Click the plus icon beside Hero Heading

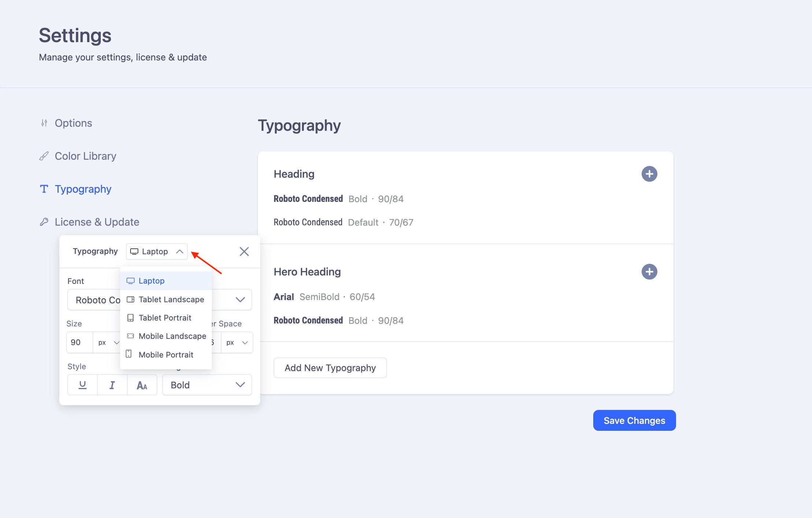[x=649, y=272]
